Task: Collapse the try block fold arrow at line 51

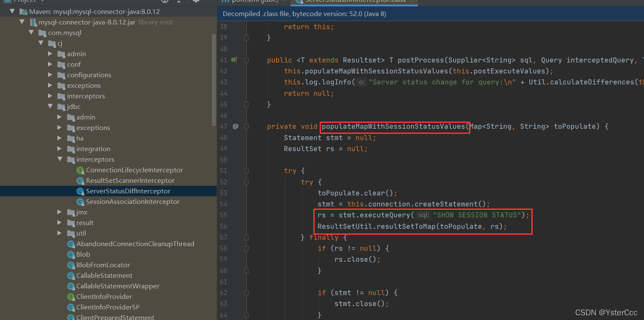Action: point(247,171)
